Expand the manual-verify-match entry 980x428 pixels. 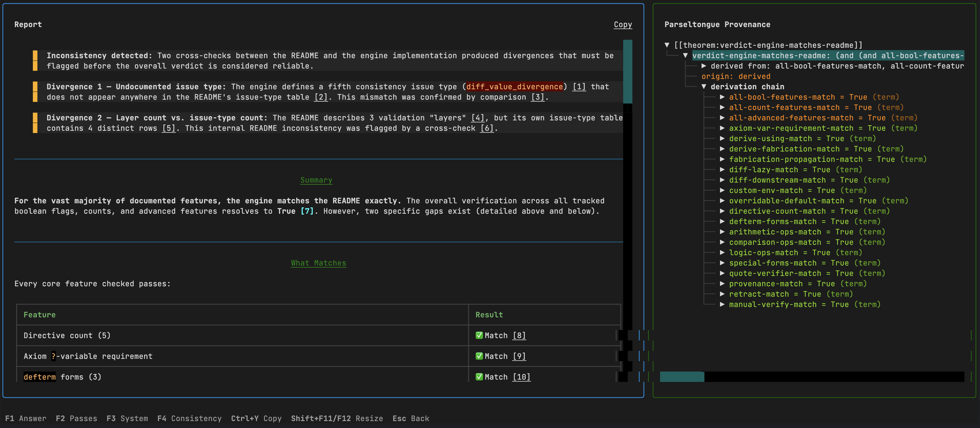pos(722,304)
